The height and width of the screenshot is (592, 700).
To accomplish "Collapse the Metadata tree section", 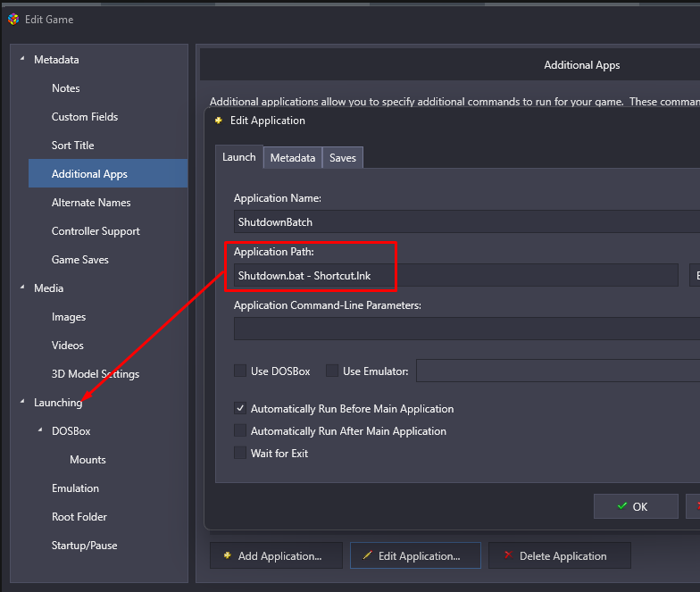I will pos(22,59).
